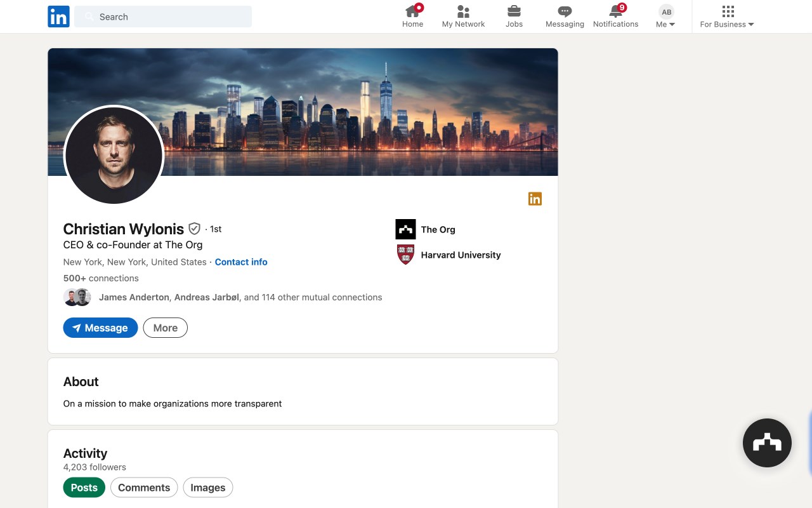
Task: Open The Org company link
Action: (x=438, y=230)
